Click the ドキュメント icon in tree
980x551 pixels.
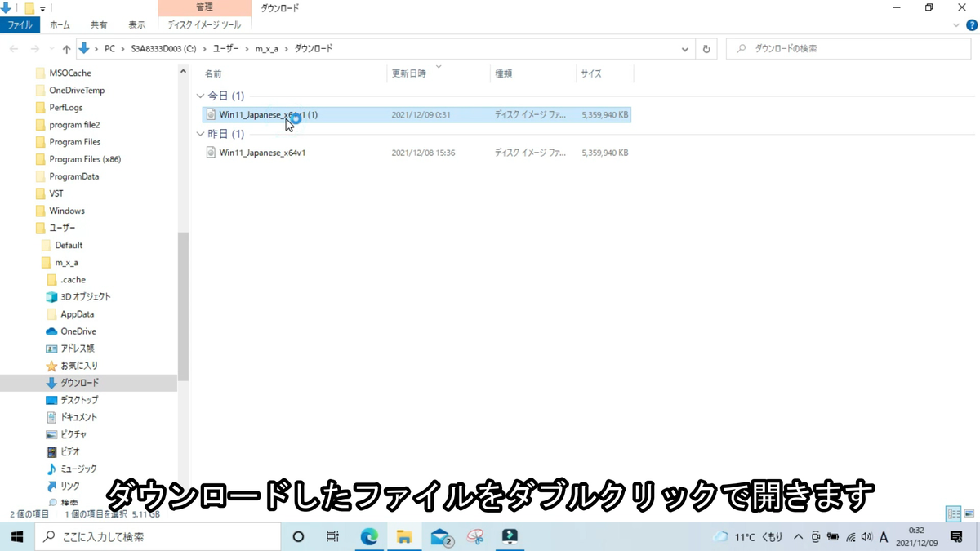[x=51, y=417]
